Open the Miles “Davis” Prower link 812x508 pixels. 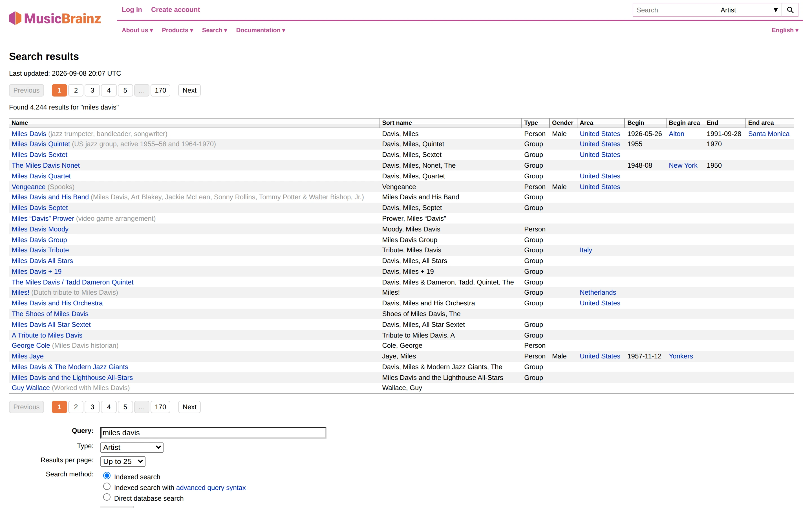click(x=43, y=218)
